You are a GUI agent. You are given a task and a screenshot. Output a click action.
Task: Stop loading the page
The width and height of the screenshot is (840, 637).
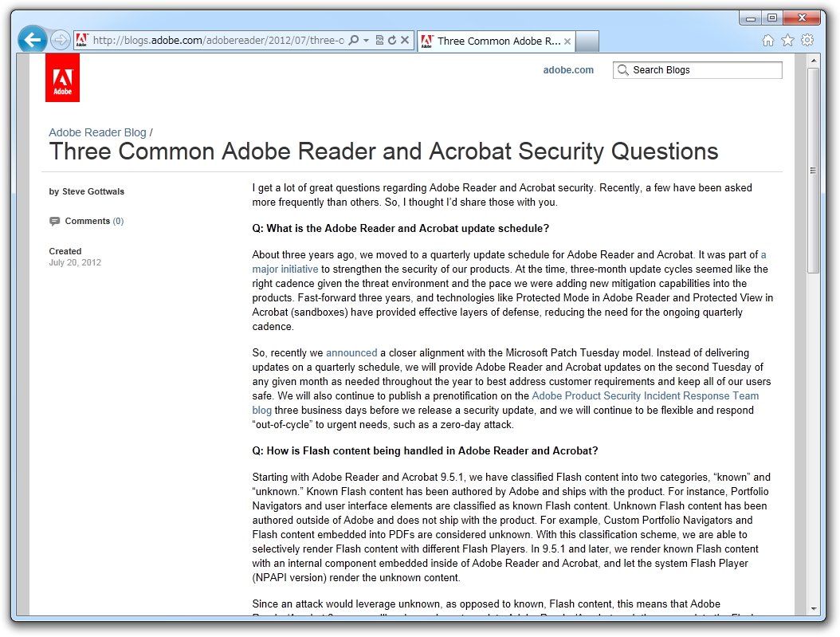pos(404,40)
